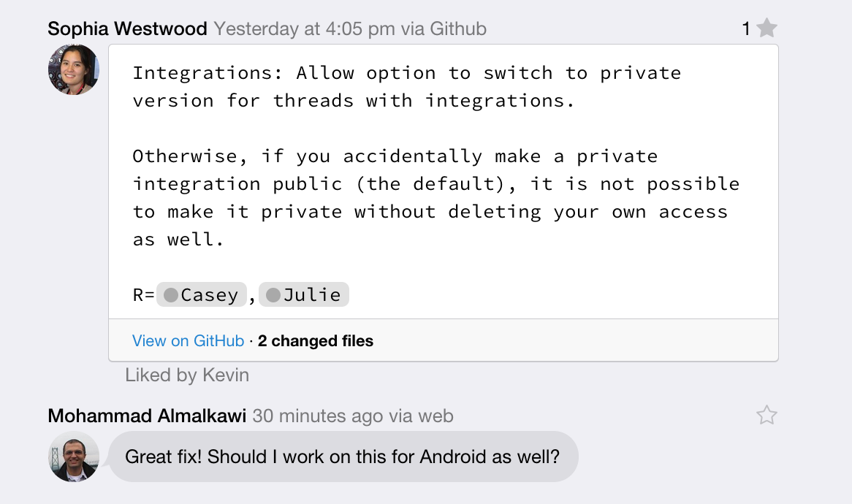Select the Great fix message bubble
Screen dimensions: 852x504
[343, 457]
